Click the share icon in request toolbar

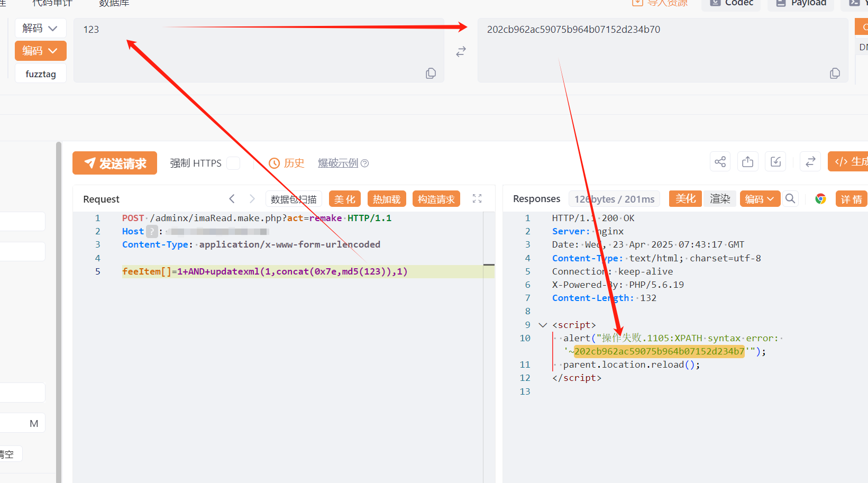pos(720,161)
